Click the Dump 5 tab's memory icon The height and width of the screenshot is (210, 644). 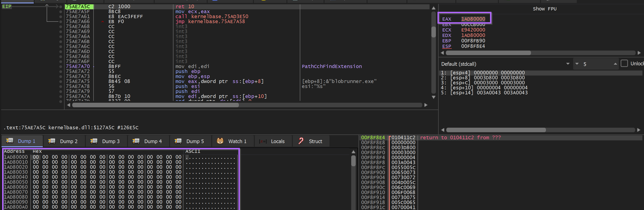(x=178, y=141)
